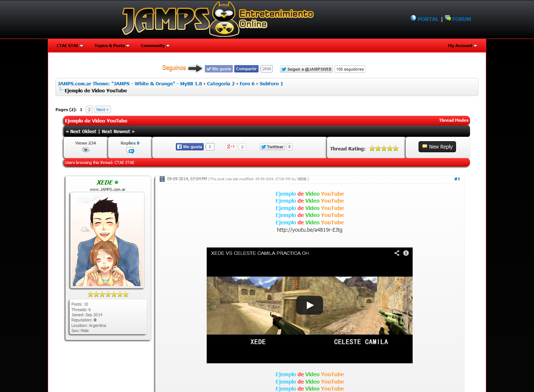
Task: Click the New Reply button
Action: click(437, 147)
